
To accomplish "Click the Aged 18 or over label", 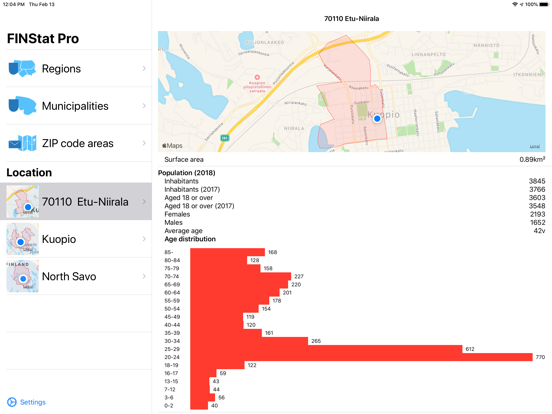I will click(x=188, y=197).
